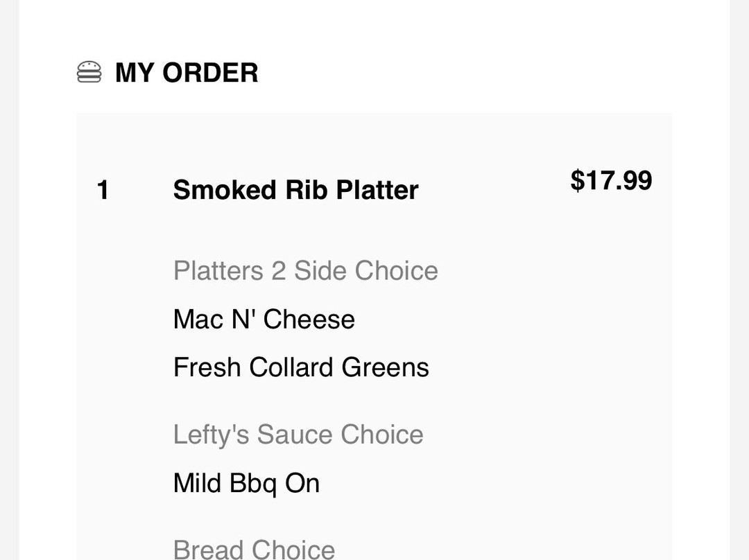Select the Mild Bbq On sauce option
Screen dimensions: 749x560
coord(246,483)
